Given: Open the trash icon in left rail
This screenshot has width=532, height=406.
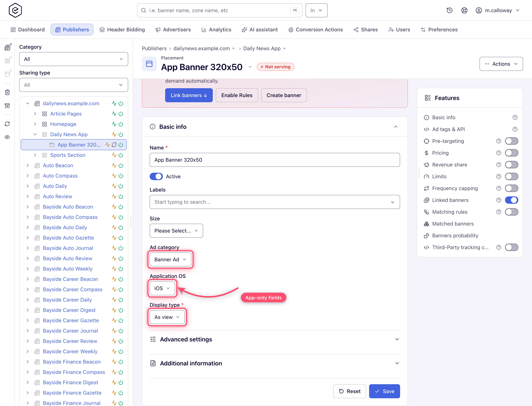Looking at the screenshot, I should [8, 92].
